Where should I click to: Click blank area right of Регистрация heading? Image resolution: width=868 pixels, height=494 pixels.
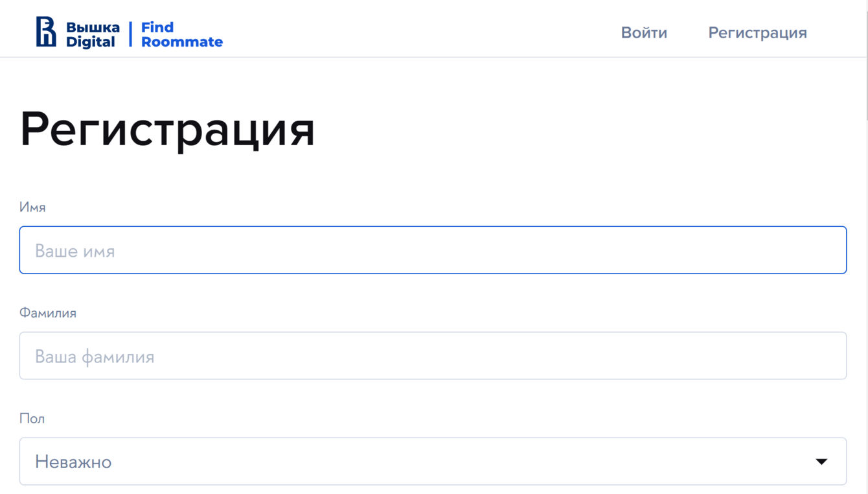pyautogui.click(x=583, y=129)
